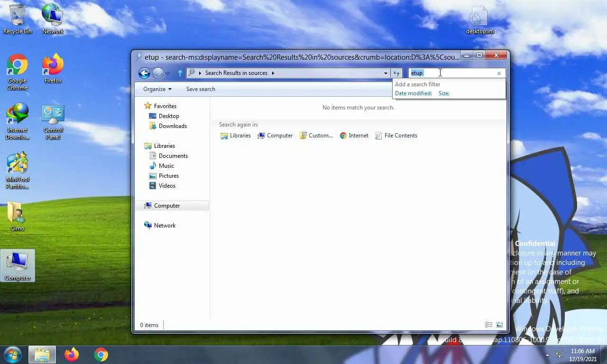Expand breadcrumb arrow after Search Results in sources
Image resolution: width=607 pixels, height=364 pixels.
273,73
